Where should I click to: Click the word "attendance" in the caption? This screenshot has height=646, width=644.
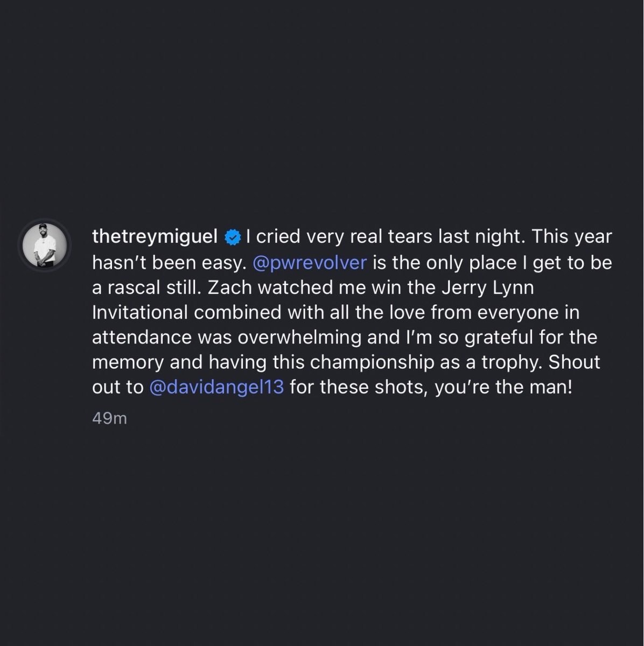click(x=142, y=338)
